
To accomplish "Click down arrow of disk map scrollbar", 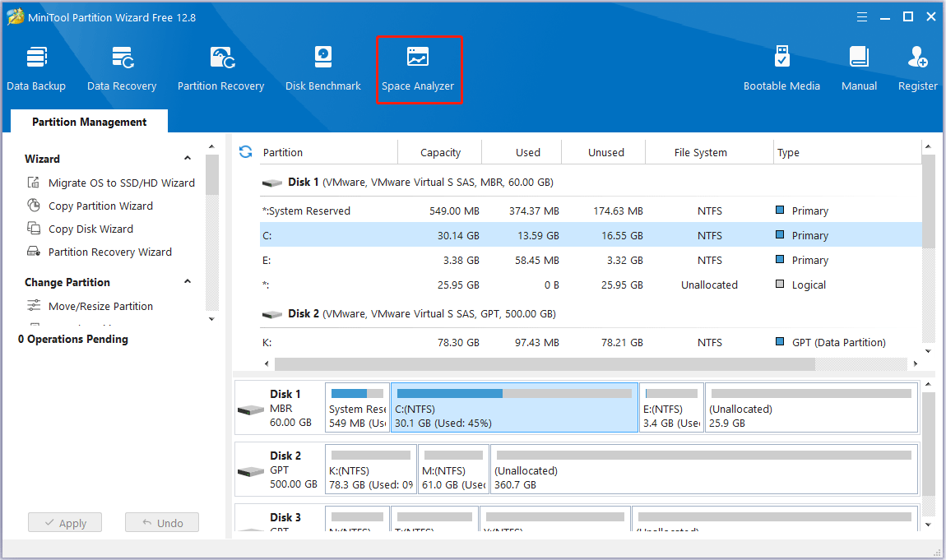I will [928, 525].
